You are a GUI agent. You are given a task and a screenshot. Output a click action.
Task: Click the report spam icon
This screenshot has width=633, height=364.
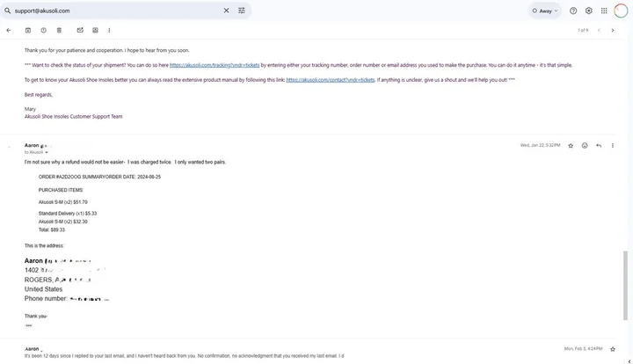[43, 30]
